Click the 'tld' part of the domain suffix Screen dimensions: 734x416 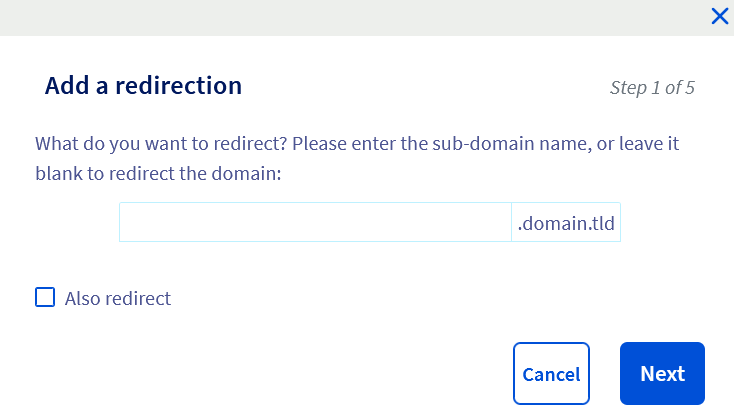602,223
